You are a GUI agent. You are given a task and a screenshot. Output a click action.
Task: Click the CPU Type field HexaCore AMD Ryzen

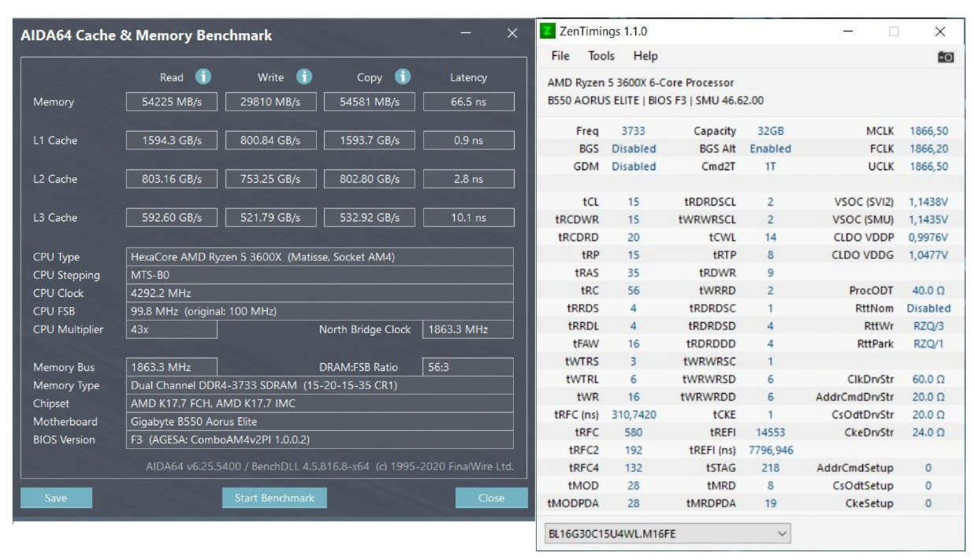320,257
